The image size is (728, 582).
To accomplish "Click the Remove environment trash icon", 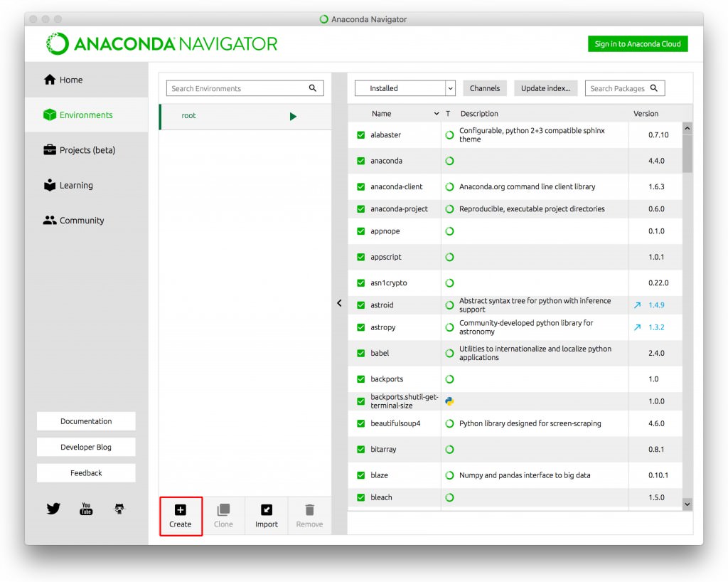I will tap(310, 510).
